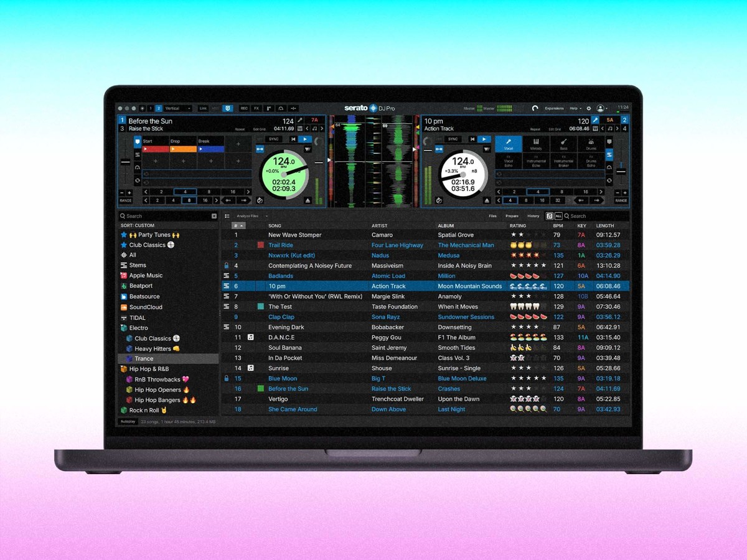Image resolution: width=747 pixels, height=560 pixels.
Task: Open the settings gear icon
Action: 589,108
